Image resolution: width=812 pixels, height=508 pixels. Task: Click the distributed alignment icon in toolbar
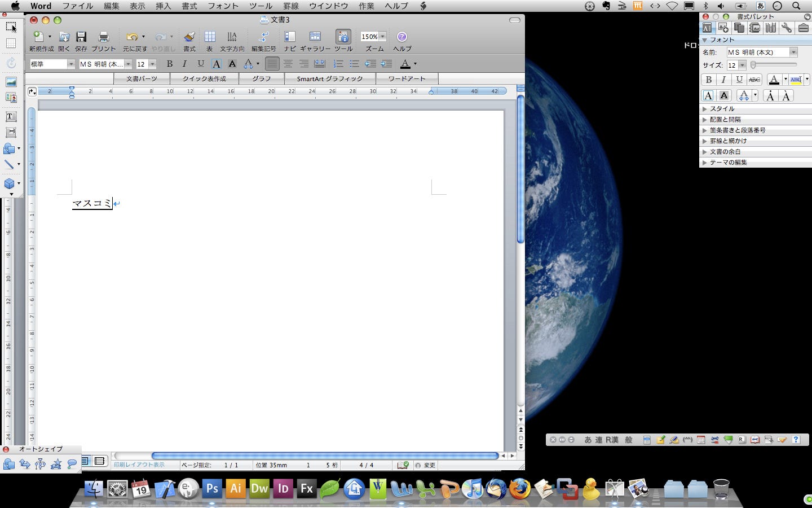320,64
